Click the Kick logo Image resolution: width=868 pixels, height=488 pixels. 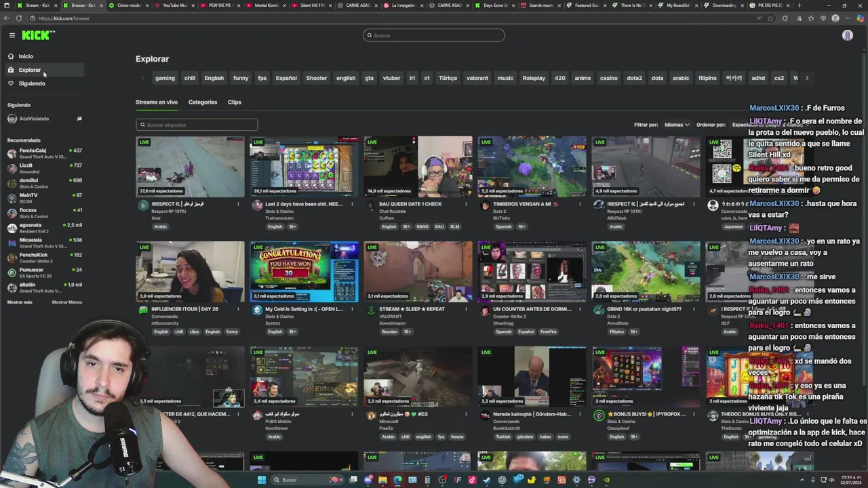point(38,35)
